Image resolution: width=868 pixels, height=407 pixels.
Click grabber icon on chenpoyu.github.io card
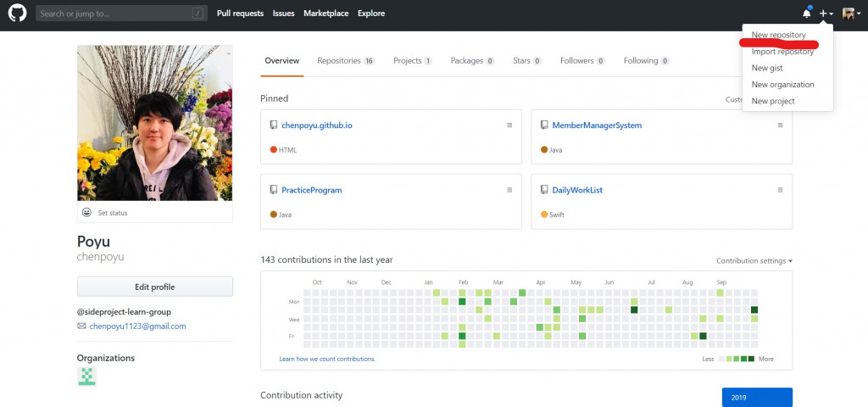point(509,125)
